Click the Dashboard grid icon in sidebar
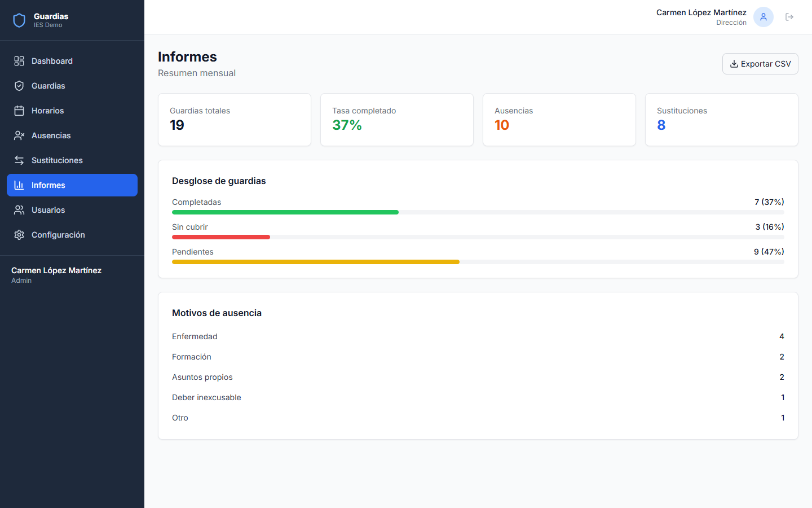The height and width of the screenshot is (508, 812). (x=19, y=61)
